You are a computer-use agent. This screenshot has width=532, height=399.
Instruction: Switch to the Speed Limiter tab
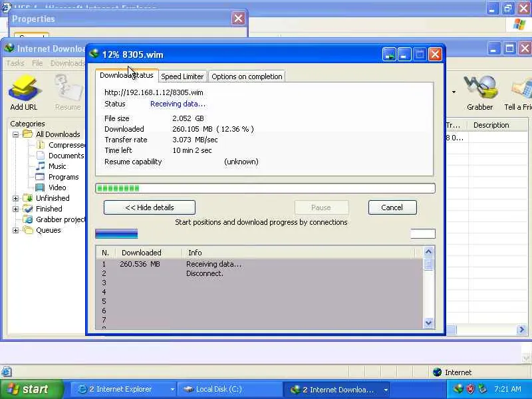[x=182, y=76]
